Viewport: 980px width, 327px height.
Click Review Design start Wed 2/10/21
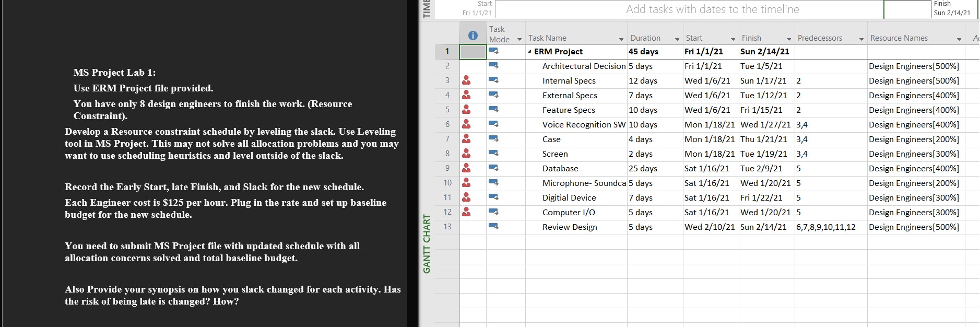coord(711,227)
